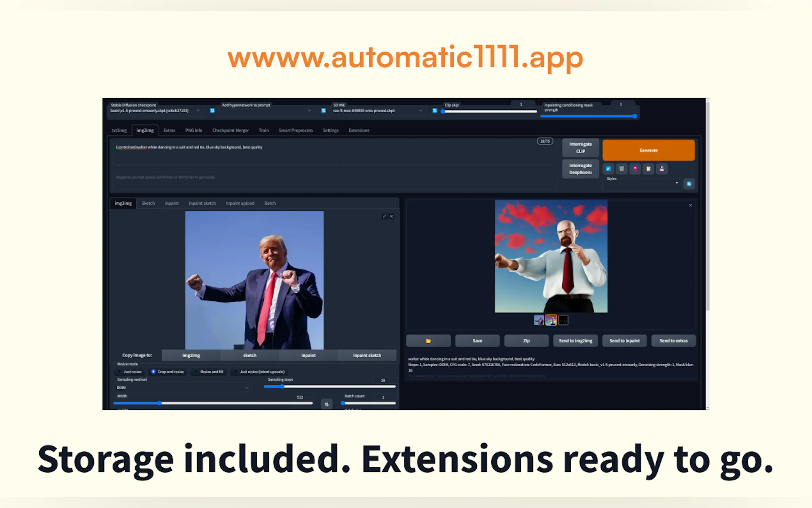Click the pencil edit icon above input image
Screen dimensions: 812x508
pyautogui.click(x=384, y=216)
